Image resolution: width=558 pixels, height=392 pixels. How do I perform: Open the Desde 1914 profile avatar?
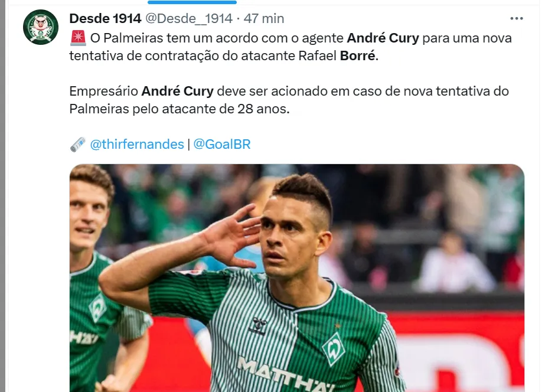point(41,27)
